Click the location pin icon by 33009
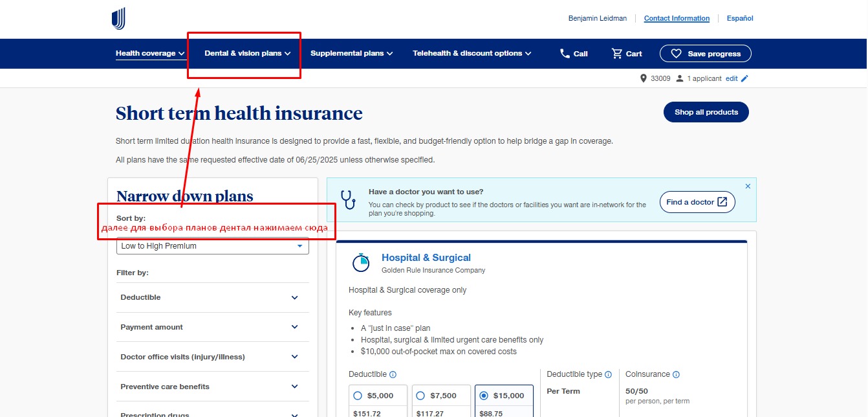The image size is (868, 417). point(643,79)
